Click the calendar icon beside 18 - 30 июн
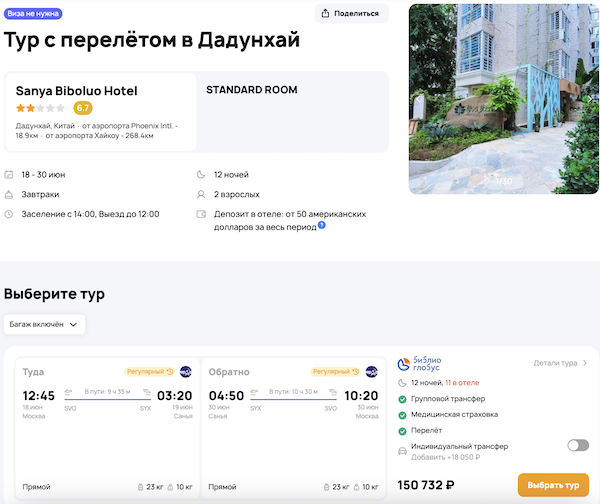This screenshot has height=504, width=600. tap(9, 174)
